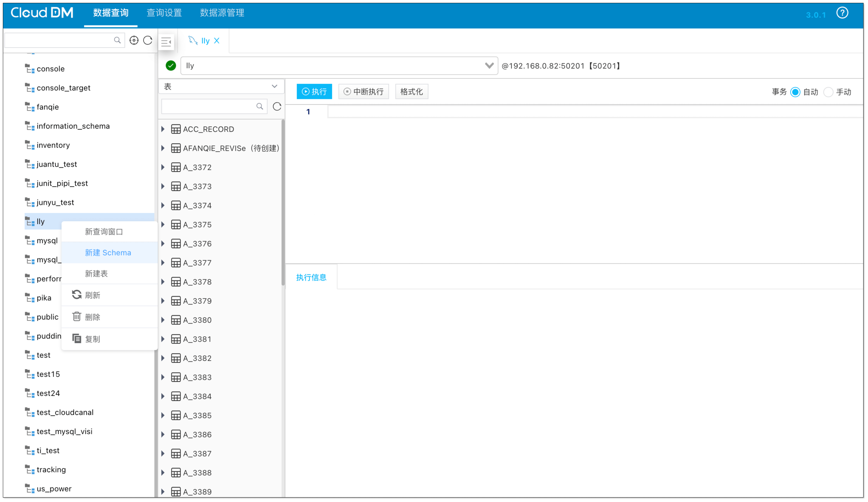Viewport: 868px width, 502px height.
Task: Open the help question mark icon
Action: coord(843,13)
